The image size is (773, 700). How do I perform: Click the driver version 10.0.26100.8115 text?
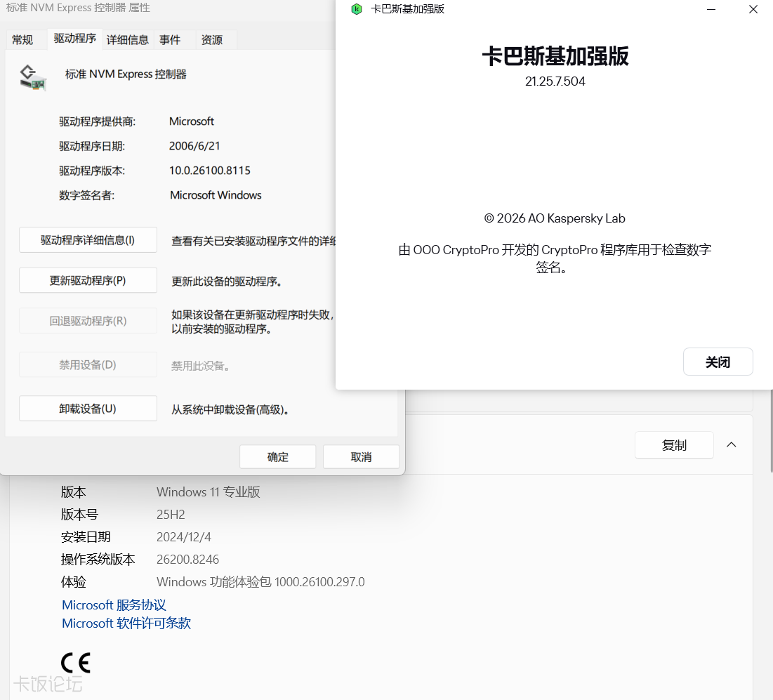[x=210, y=171]
